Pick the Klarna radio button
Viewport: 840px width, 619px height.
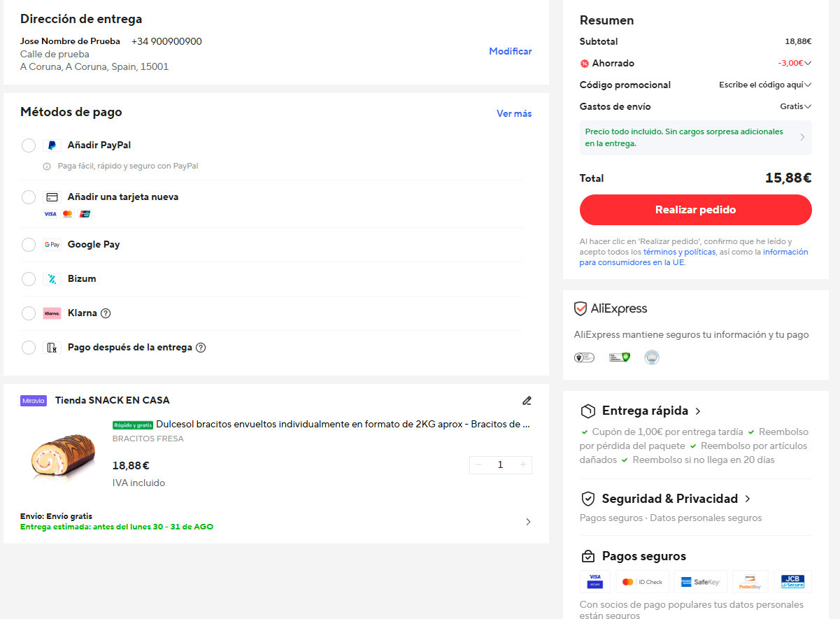pyautogui.click(x=29, y=313)
